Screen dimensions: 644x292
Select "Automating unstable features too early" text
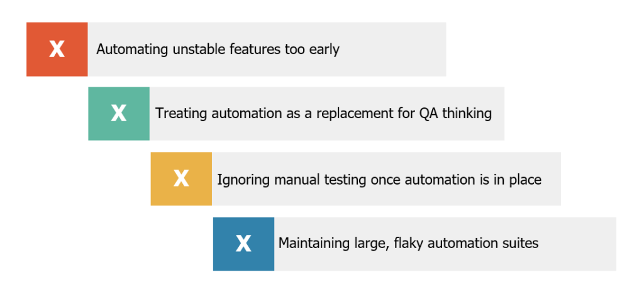(218, 49)
